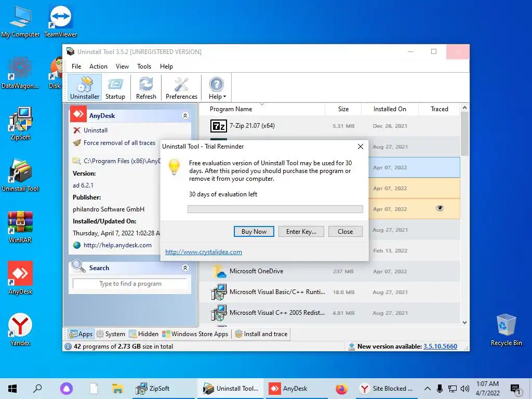
Task: Open the View menu
Action: point(122,66)
